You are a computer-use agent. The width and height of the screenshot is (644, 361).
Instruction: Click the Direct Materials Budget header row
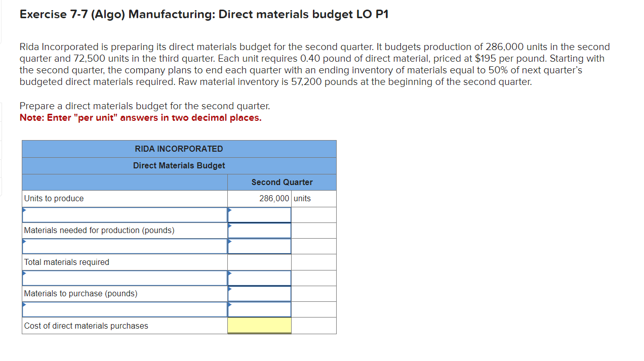(x=179, y=165)
